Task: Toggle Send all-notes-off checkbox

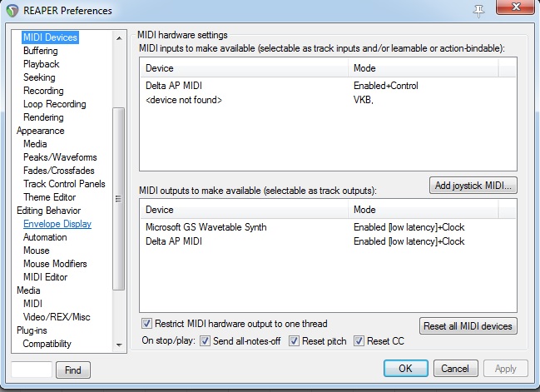Action: click(x=205, y=341)
